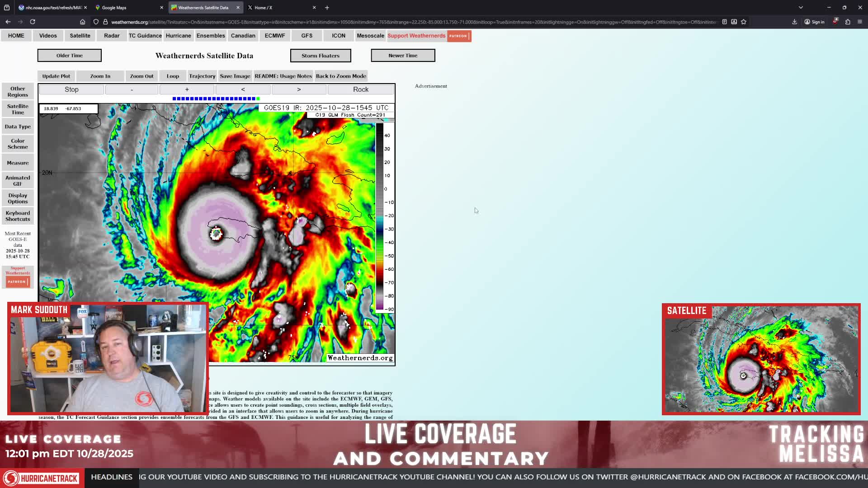Reload the page with the refresh icon

pos(33,22)
